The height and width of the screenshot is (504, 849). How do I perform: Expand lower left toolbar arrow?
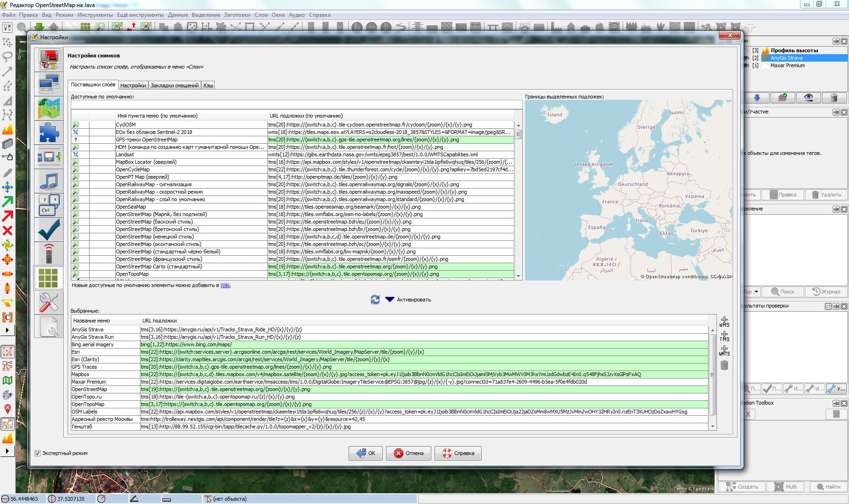(x=7, y=451)
